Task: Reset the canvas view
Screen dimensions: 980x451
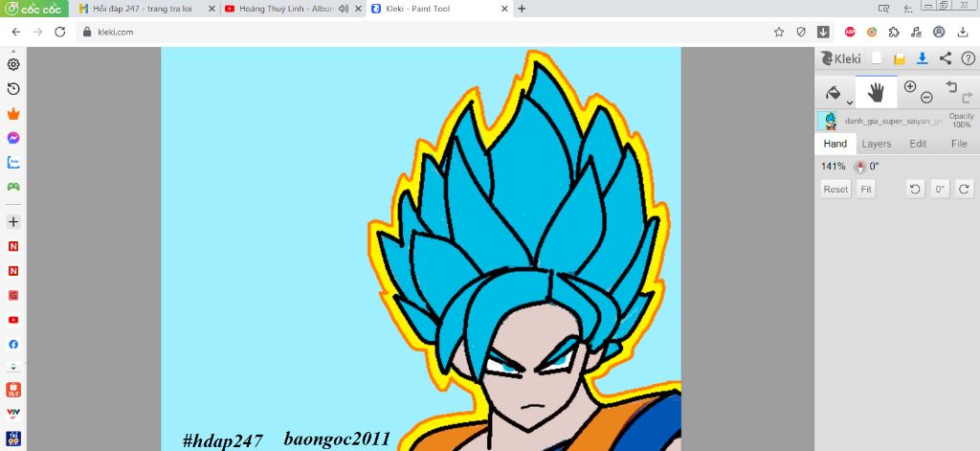Action: [x=835, y=189]
